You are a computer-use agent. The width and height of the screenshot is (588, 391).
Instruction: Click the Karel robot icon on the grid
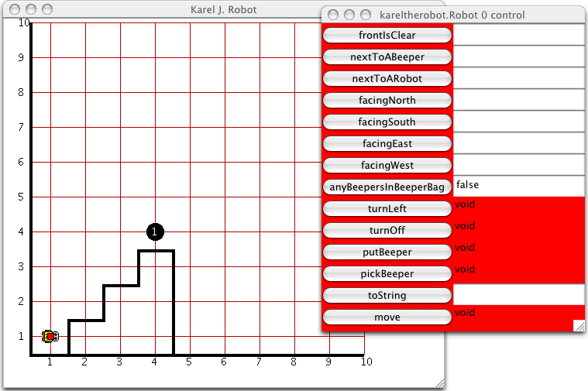(50, 336)
